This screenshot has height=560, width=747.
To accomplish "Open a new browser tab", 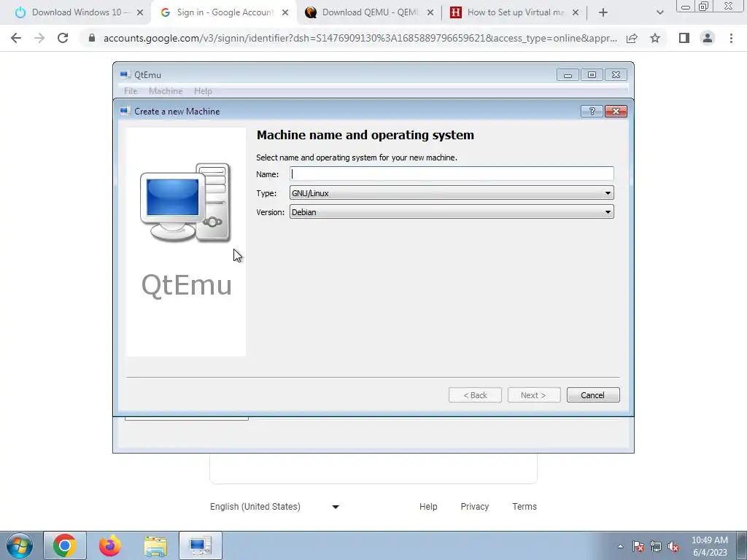I will coord(603,12).
